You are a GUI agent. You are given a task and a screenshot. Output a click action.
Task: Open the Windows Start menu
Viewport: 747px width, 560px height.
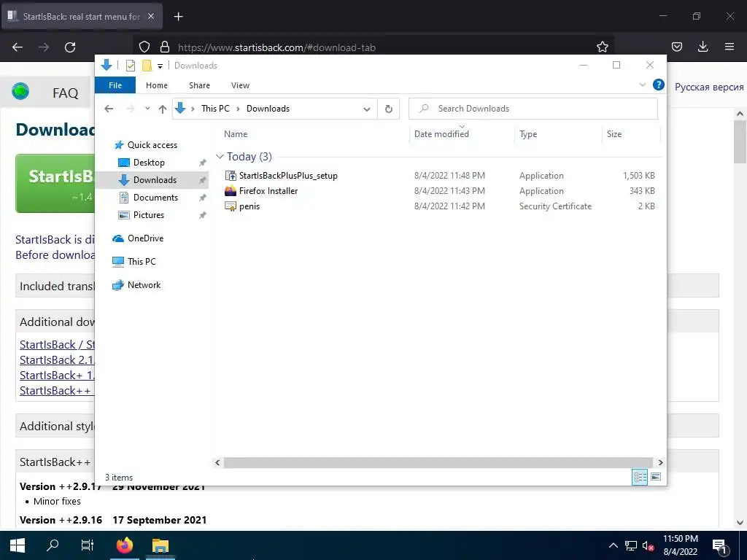pyautogui.click(x=18, y=545)
